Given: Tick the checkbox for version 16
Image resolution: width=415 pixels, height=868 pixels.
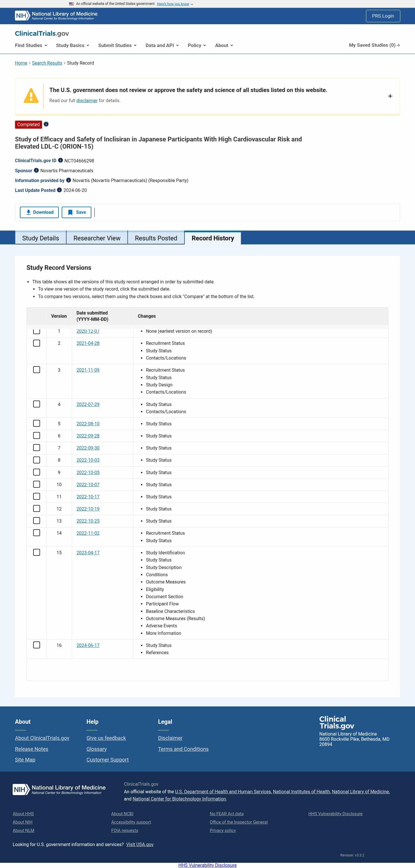Looking at the screenshot, I should (x=37, y=645).
